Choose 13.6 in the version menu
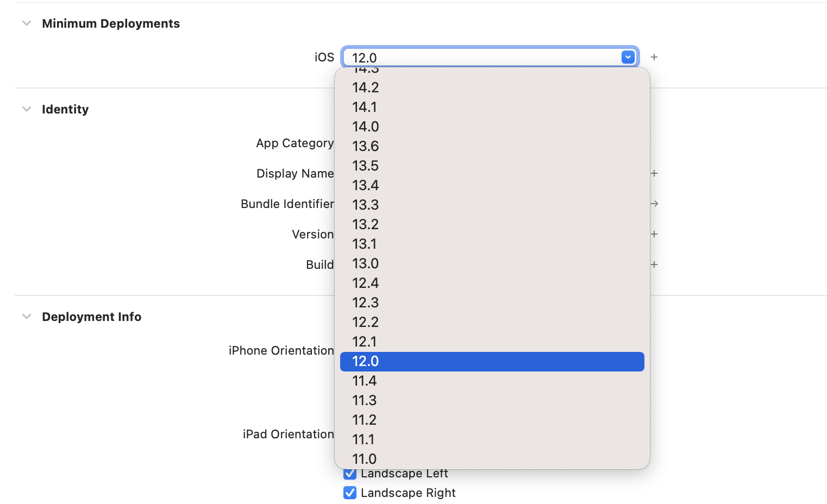This screenshot has width=827, height=504. (x=366, y=146)
